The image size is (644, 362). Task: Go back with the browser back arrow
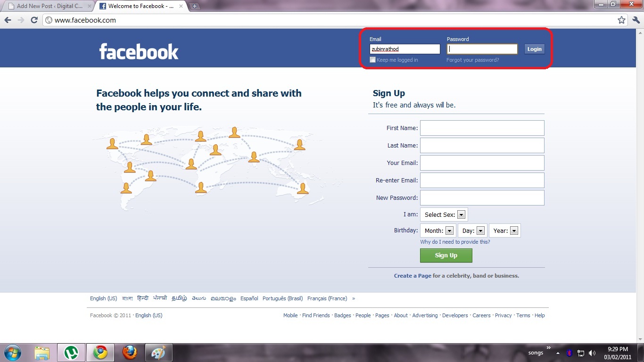(8, 20)
